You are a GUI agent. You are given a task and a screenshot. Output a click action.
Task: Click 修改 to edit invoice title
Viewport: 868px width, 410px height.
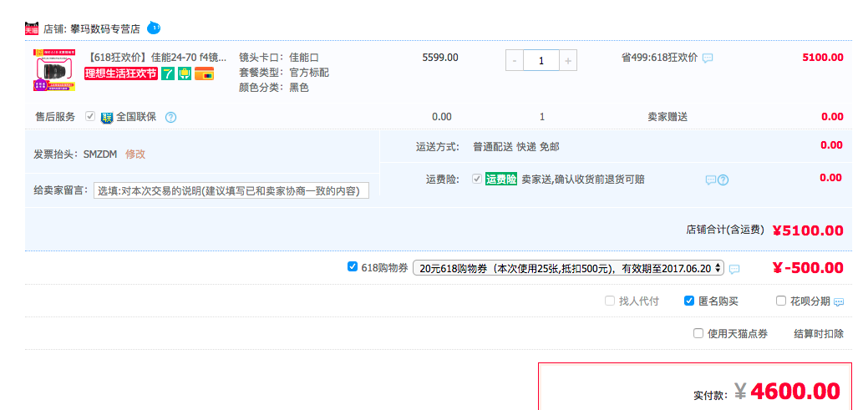click(135, 154)
